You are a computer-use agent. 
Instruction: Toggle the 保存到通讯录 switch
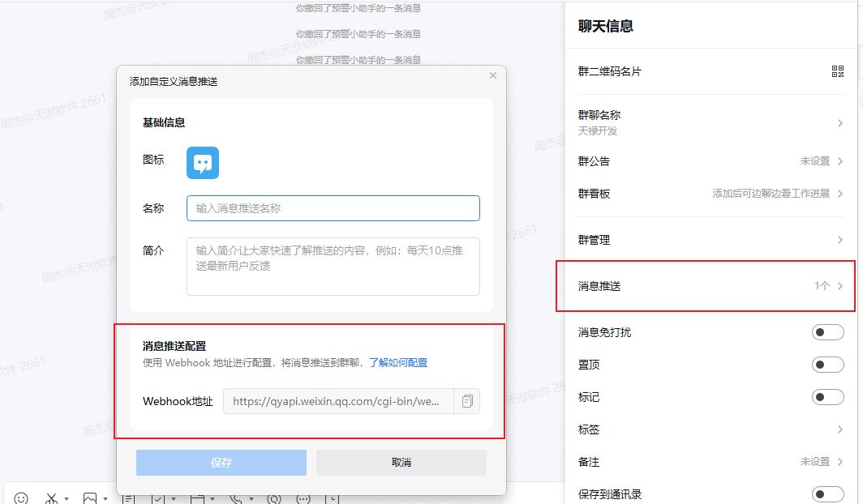827,493
